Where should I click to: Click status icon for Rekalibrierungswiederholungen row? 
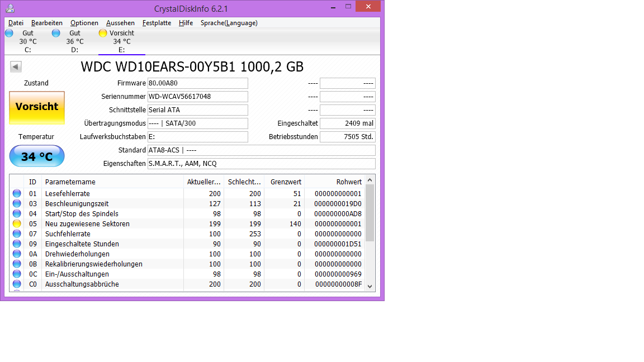tap(17, 264)
